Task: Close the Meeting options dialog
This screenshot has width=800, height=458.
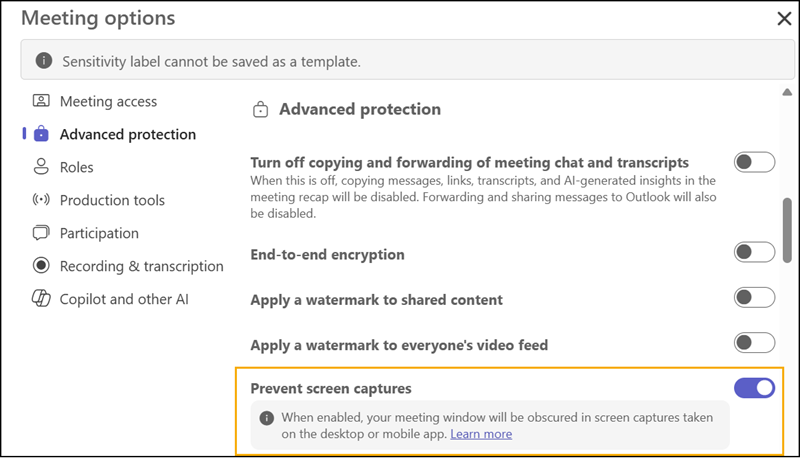Action: [x=785, y=18]
